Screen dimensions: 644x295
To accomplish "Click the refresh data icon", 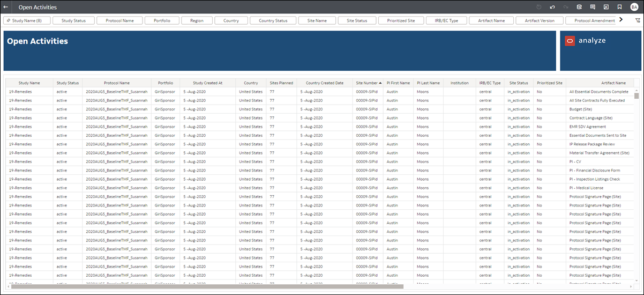I will [579, 8].
